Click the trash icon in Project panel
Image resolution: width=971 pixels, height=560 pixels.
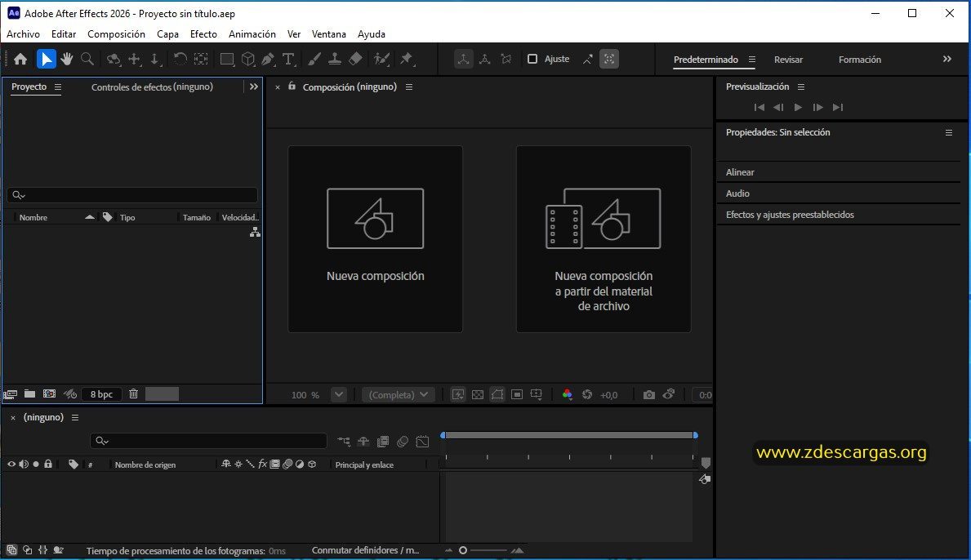(x=133, y=393)
